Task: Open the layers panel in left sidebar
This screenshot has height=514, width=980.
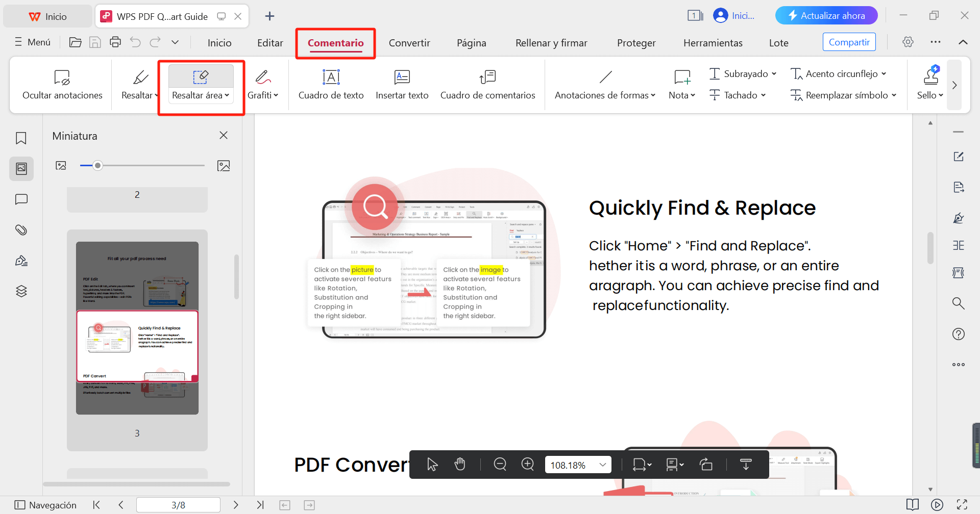Action: 21,291
